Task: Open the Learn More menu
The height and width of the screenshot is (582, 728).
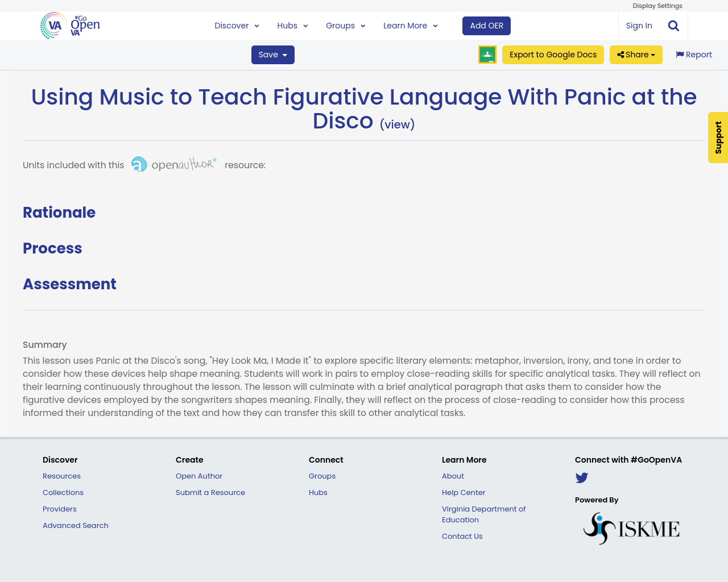Action: click(409, 25)
